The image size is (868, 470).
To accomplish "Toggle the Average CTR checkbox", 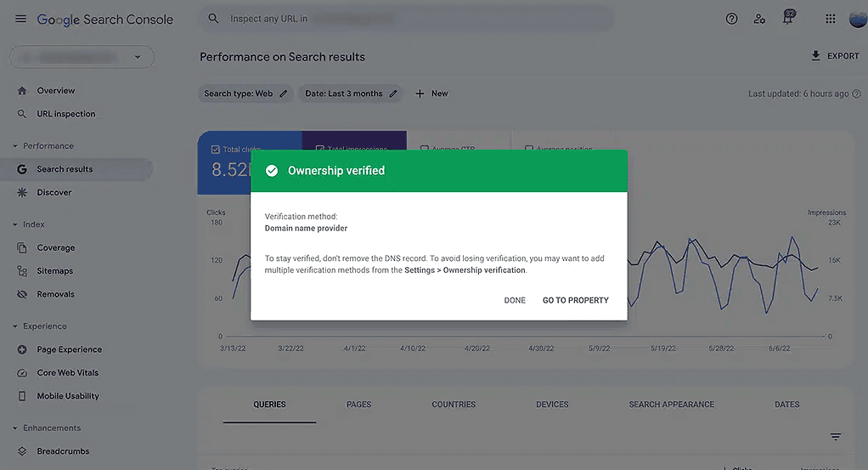I will (x=424, y=149).
